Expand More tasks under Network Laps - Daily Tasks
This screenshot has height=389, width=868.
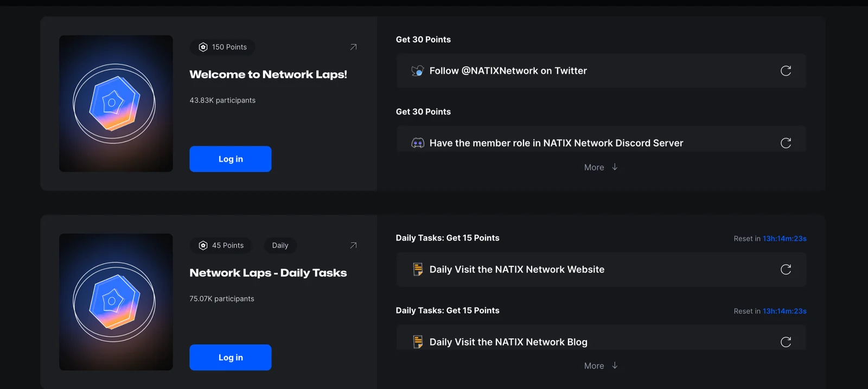pos(601,366)
